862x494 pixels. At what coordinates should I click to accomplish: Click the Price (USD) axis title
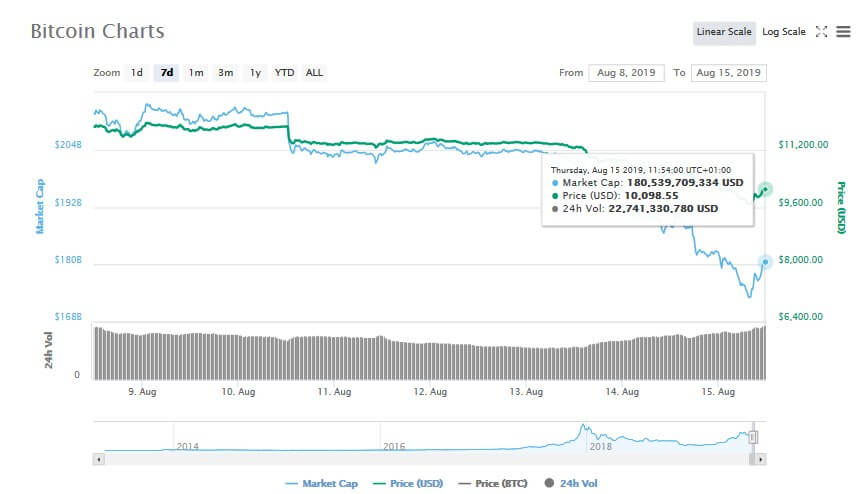tap(841, 207)
